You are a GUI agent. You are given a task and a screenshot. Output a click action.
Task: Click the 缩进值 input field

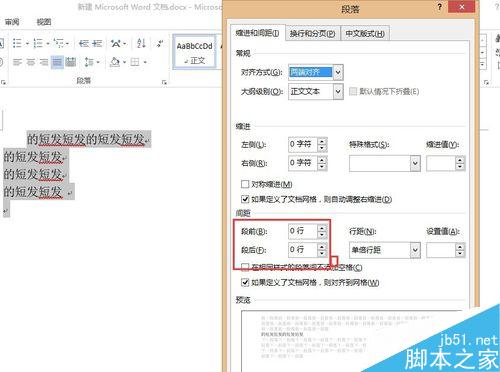pos(441,163)
